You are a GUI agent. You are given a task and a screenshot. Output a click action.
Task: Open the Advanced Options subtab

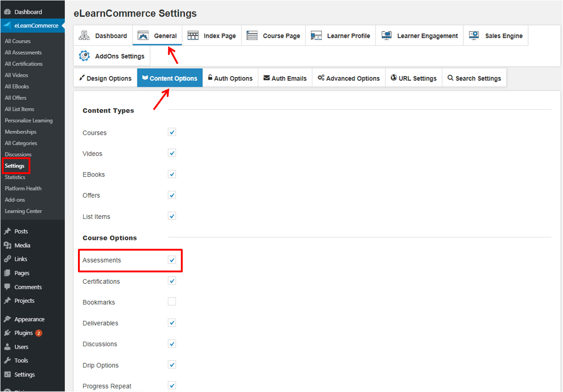point(349,78)
